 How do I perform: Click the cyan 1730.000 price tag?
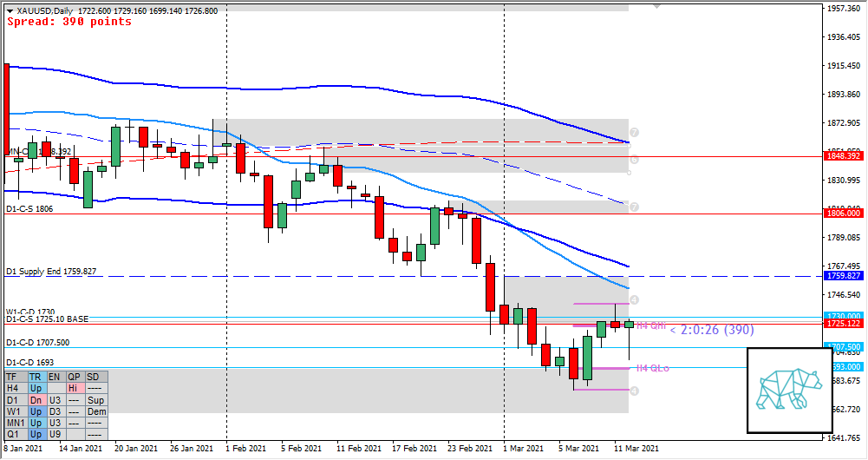click(x=843, y=317)
